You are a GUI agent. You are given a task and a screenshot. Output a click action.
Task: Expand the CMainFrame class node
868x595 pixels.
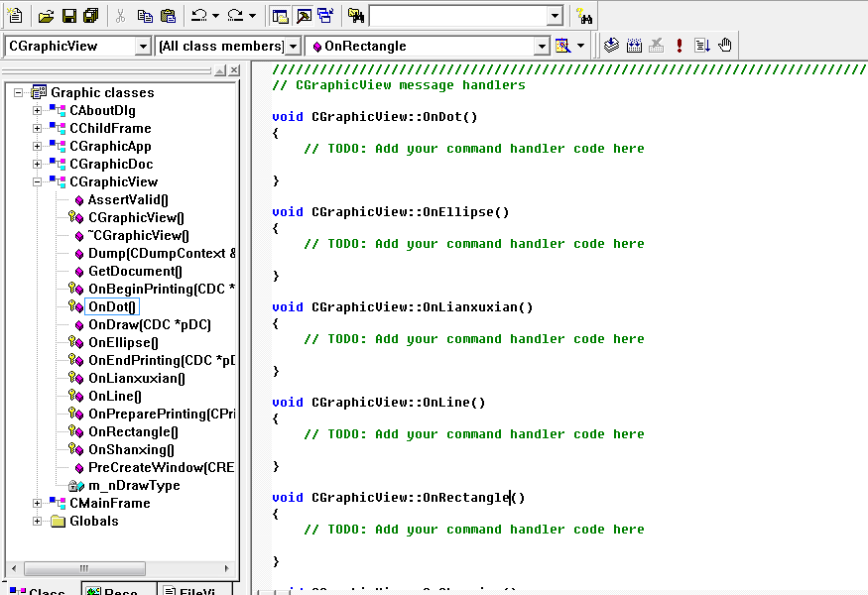38,503
